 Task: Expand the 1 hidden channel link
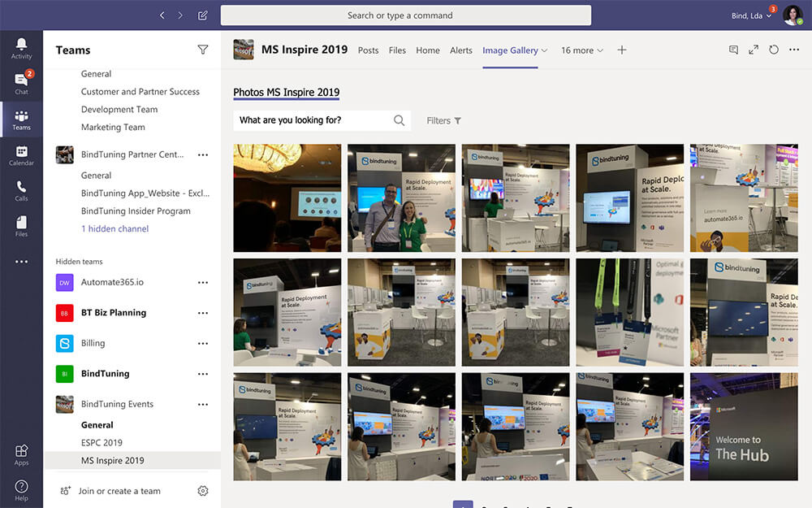(x=114, y=228)
